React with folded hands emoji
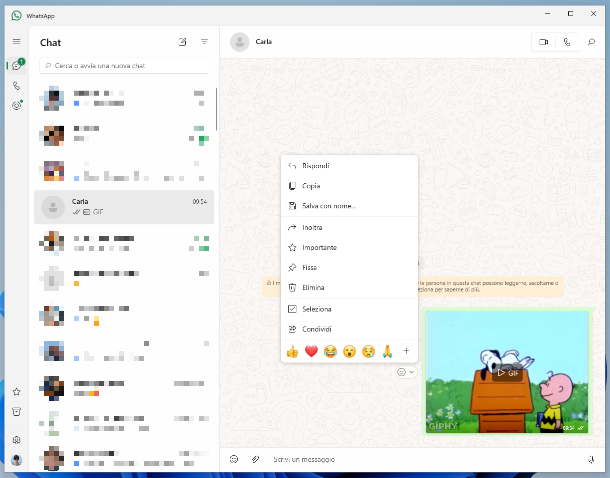The width and height of the screenshot is (610, 478). coord(387,352)
